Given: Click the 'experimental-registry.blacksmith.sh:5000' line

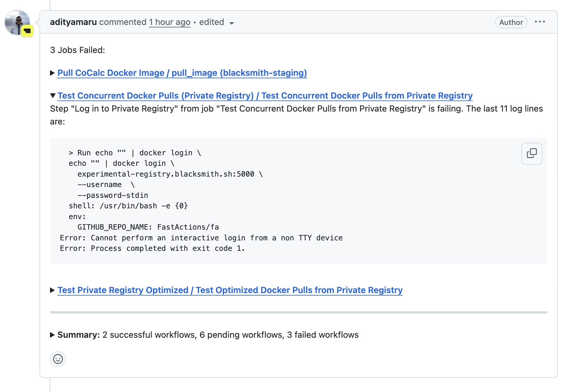Looking at the screenshot, I should click(170, 174).
